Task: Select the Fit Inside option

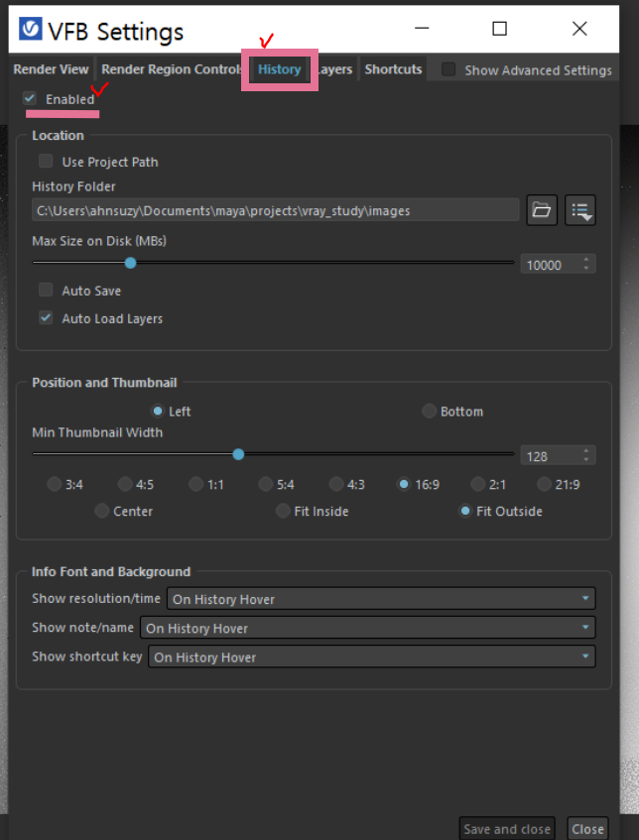Action: [x=283, y=511]
